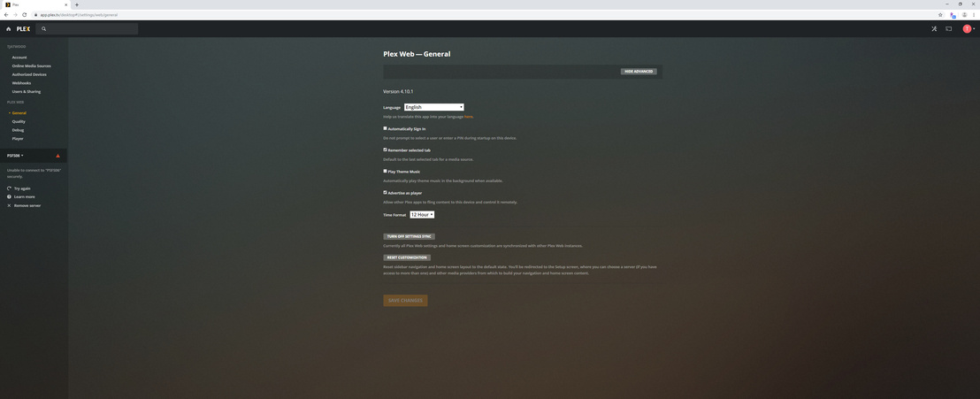
Task: Focus the Plex search field
Action: pos(87,29)
